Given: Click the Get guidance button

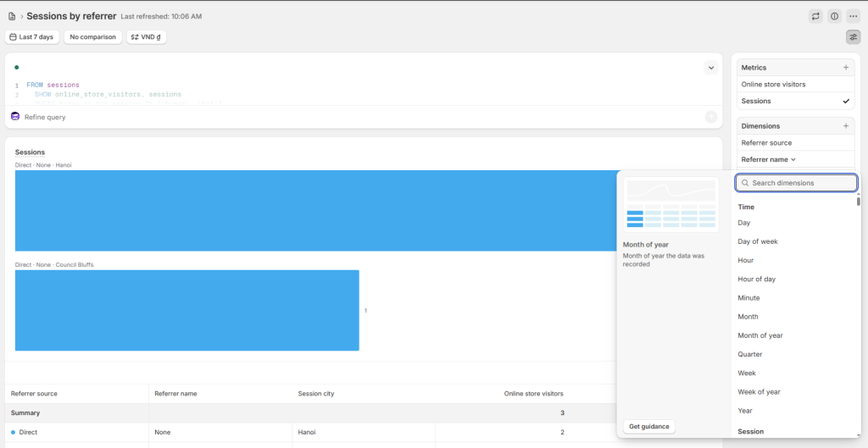Looking at the screenshot, I should [648, 426].
